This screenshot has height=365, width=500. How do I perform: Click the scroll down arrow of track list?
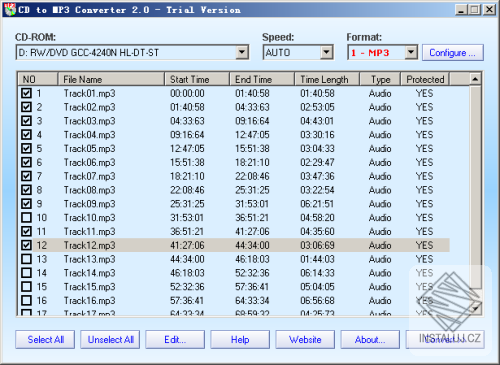point(475,309)
